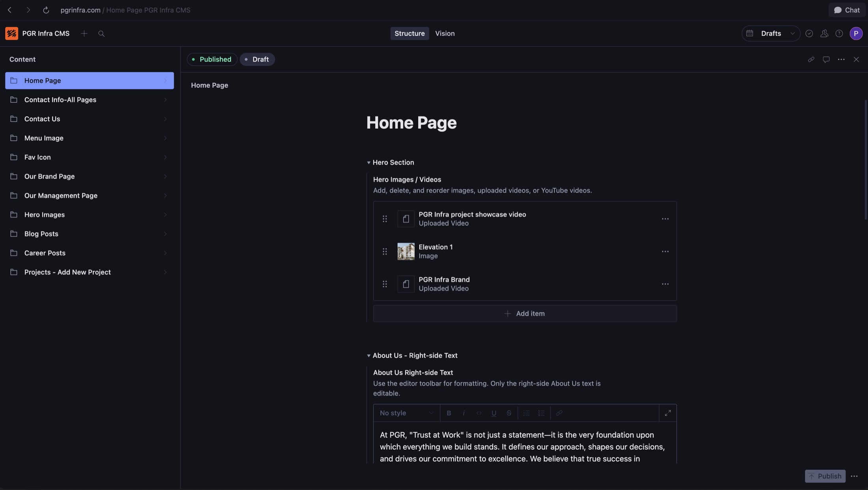The height and width of the screenshot is (490, 868).
Task: Click into About Us text editor body
Action: (x=525, y=443)
